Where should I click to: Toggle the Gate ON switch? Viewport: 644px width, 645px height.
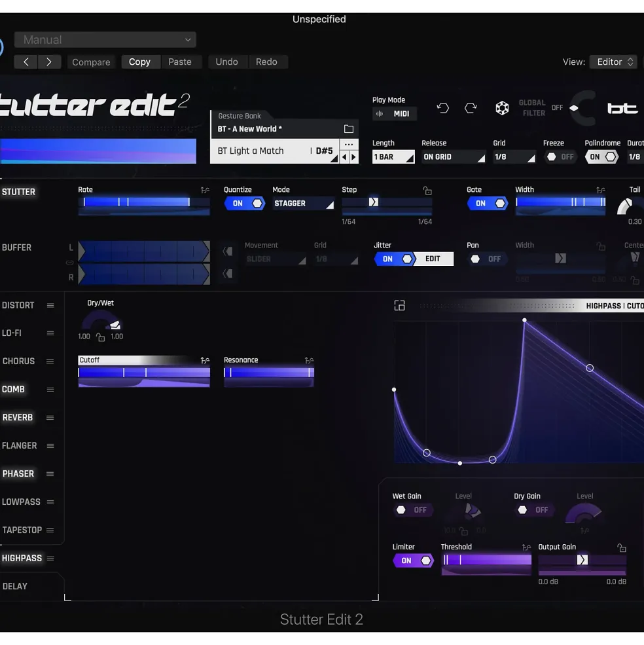(x=488, y=203)
